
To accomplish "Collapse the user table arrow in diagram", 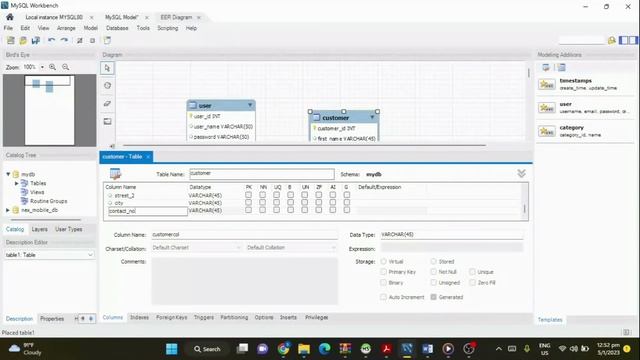I will 250,105.
